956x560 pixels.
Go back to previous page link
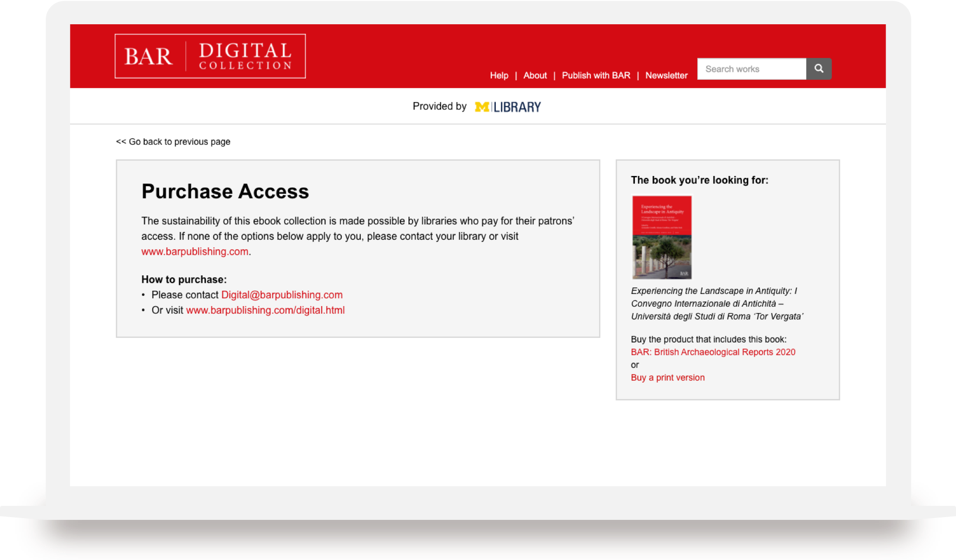pos(173,141)
